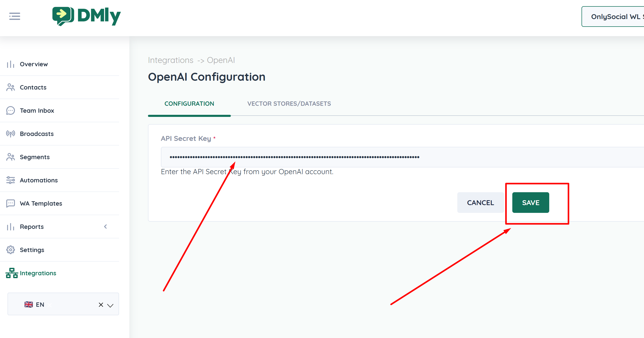Open the EN language dropdown arrow

(110, 305)
